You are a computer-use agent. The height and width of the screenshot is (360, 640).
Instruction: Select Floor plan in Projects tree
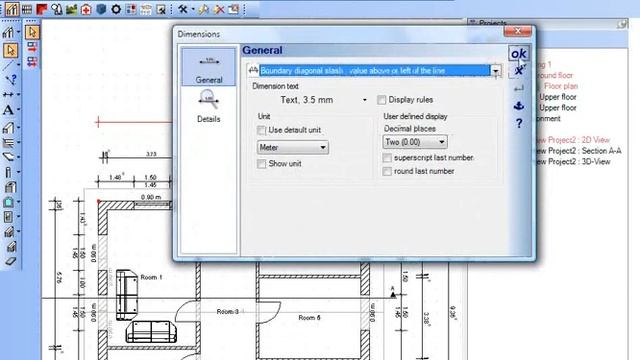tap(561, 86)
